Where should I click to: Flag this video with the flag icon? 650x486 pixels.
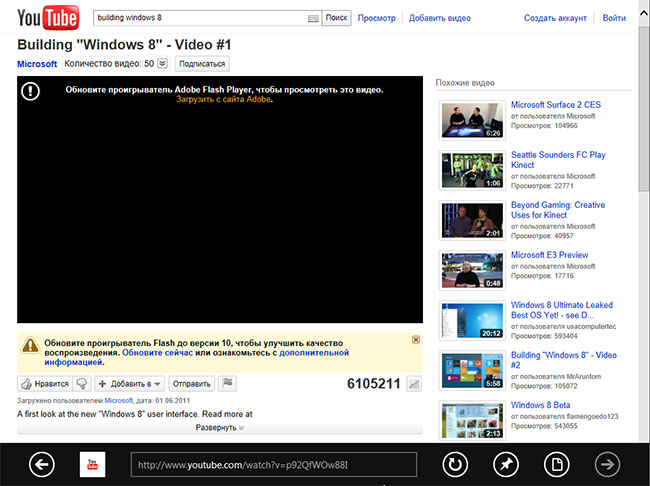[x=227, y=383]
